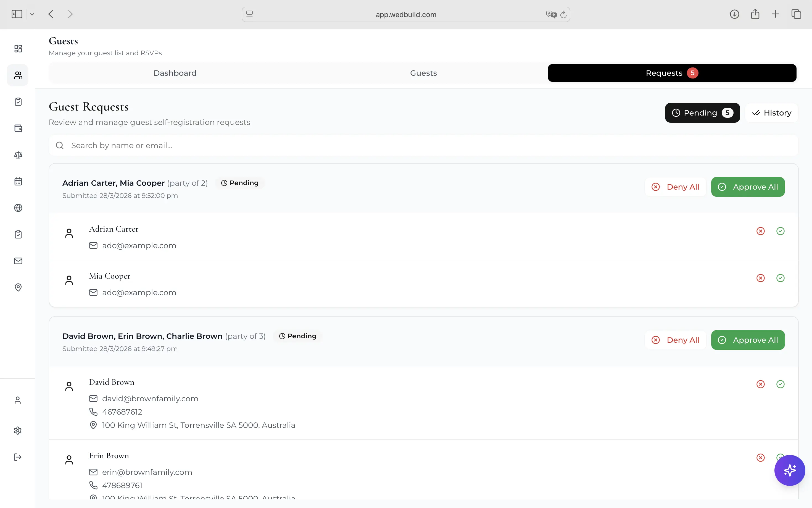
Task: Deny All for Adrian Carter, Mia Cooper party
Action: pyautogui.click(x=675, y=187)
